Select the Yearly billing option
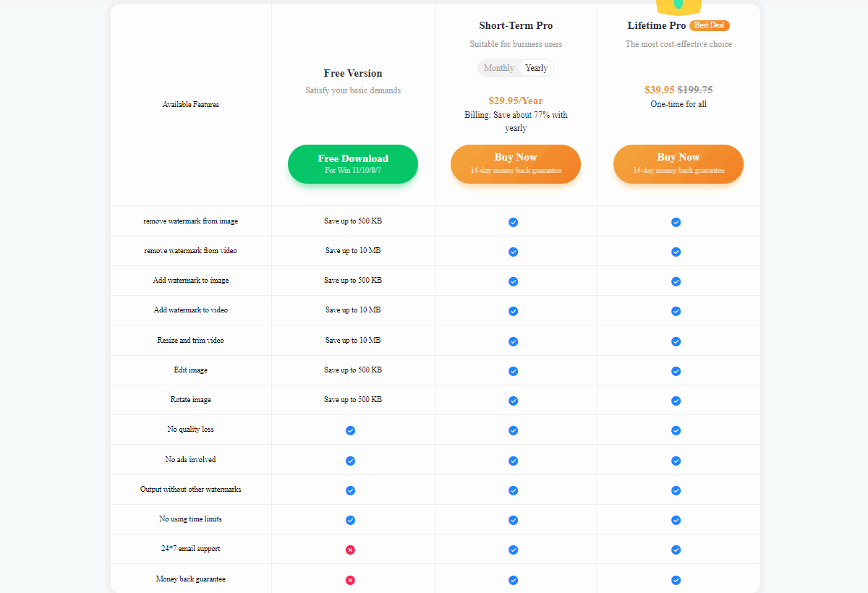868x593 pixels. pyautogui.click(x=537, y=68)
